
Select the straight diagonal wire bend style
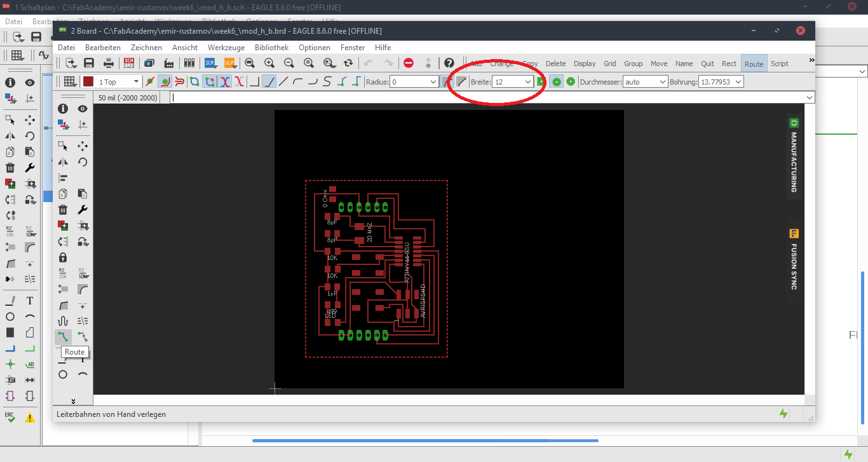pos(284,81)
